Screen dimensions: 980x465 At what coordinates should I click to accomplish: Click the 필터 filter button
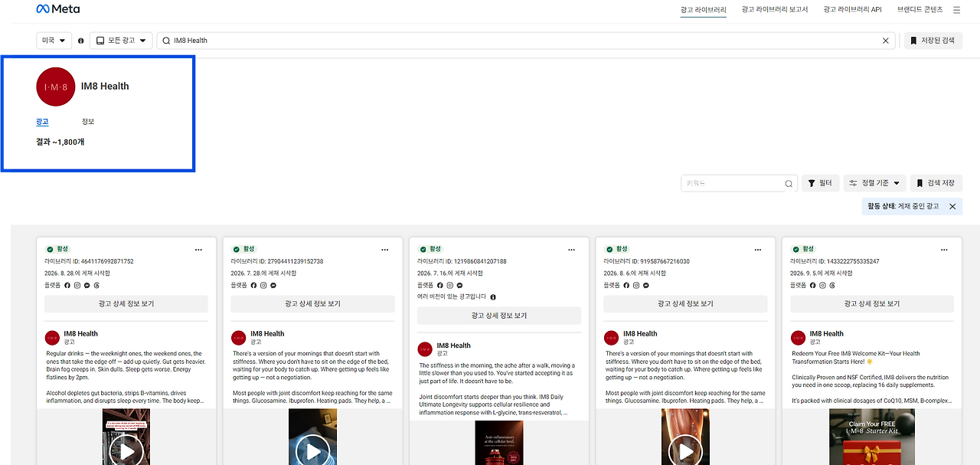[821, 184]
